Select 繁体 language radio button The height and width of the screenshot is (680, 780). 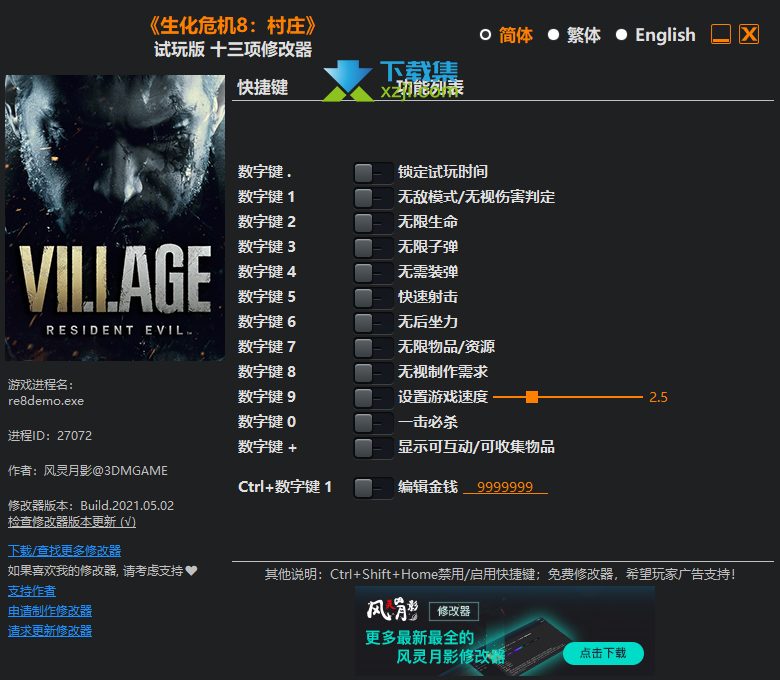(553, 35)
